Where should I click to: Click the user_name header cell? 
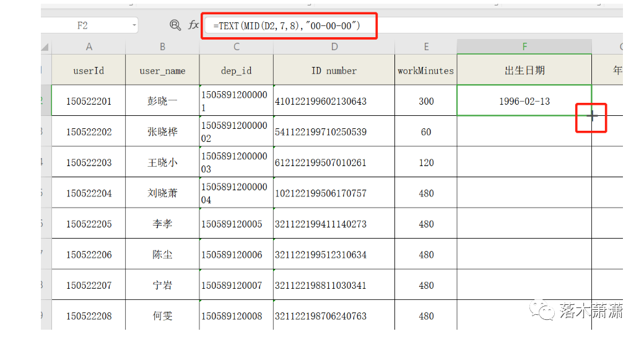162,70
